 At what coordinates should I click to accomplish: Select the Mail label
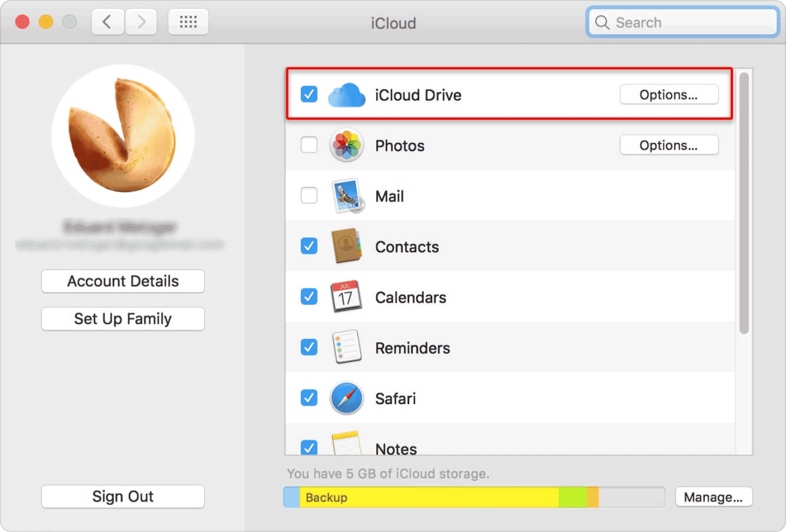pos(389,196)
